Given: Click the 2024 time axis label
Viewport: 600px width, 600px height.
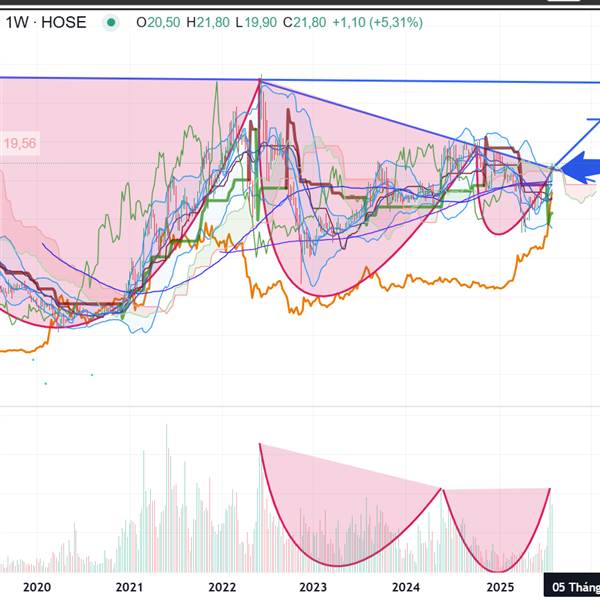Looking at the screenshot, I should click(406, 587).
